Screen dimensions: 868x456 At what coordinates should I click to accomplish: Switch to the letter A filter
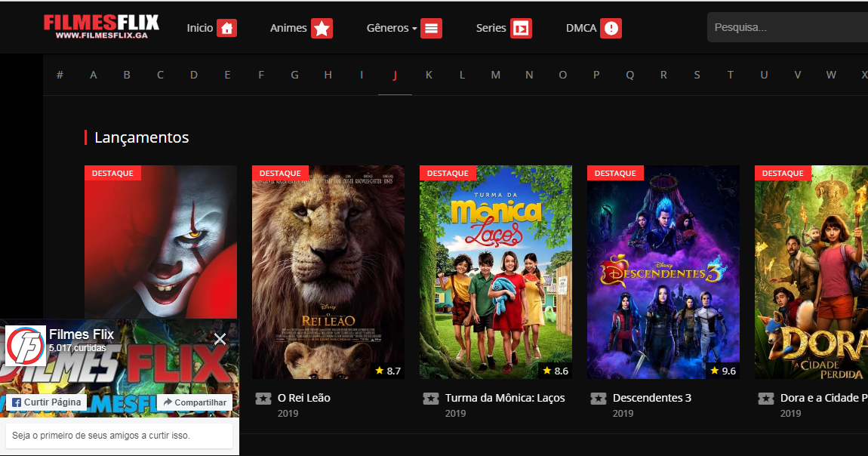[93, 75]
